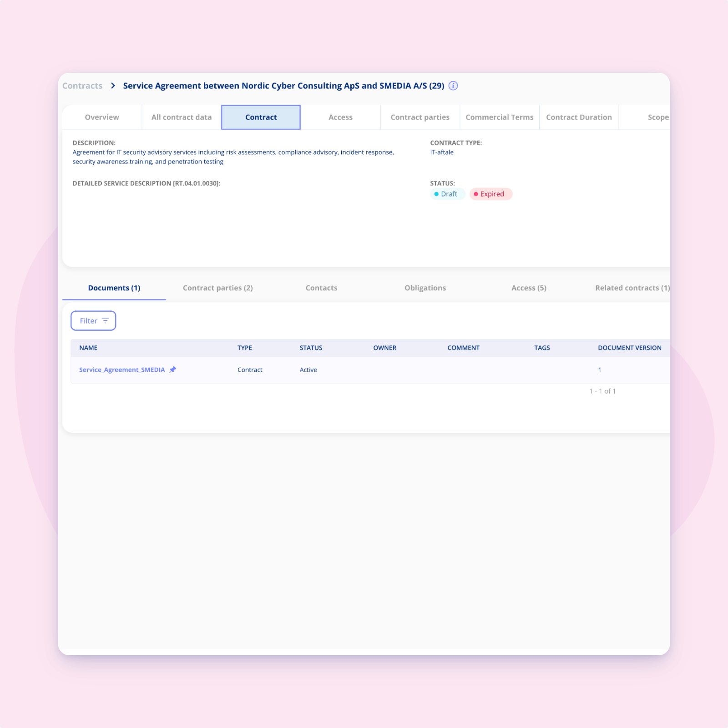Click the OWNER column header
The width and height of the screenshot is (728, 728).
[x=385, y=348]
